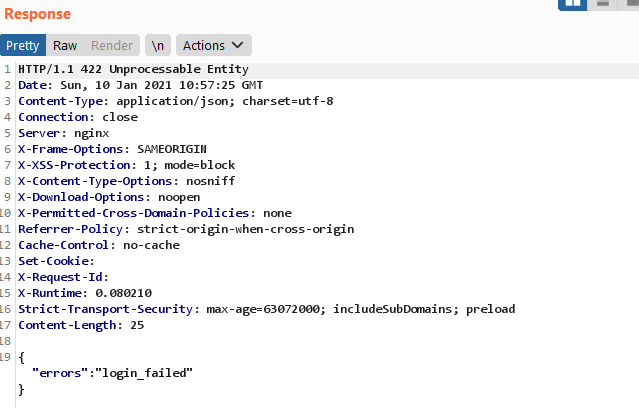Click the Content-Type header name

coord(60,101)
